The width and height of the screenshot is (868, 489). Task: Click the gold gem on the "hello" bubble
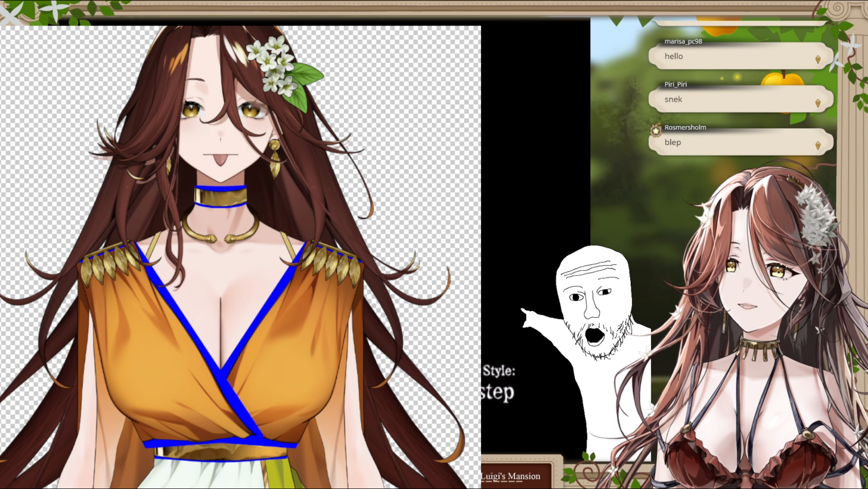[818, 60]
